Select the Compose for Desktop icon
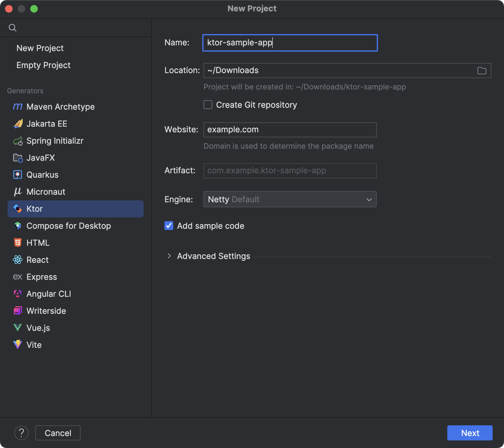 [18, 226]
